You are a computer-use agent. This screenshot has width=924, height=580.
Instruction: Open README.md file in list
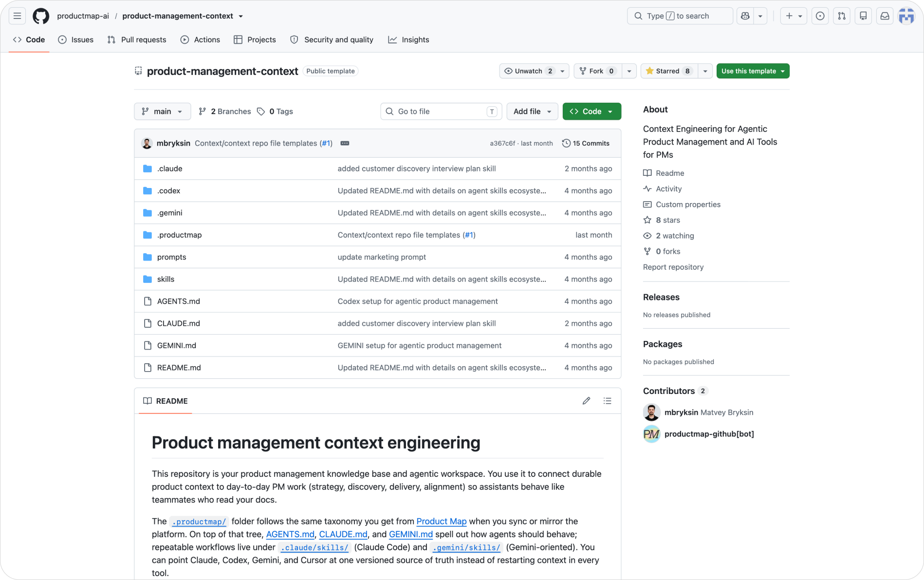pos(179,368)
